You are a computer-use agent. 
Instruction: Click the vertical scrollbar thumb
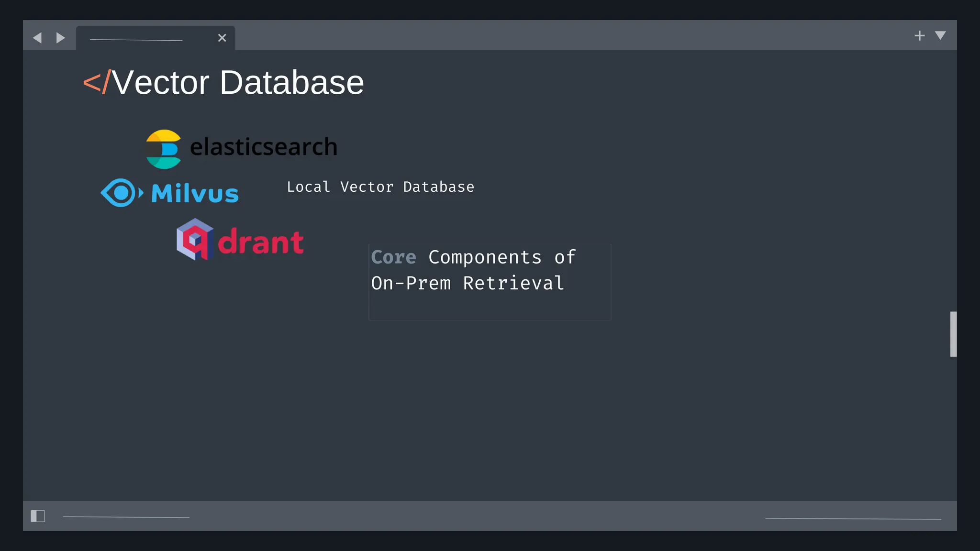[x=953, y=334]
